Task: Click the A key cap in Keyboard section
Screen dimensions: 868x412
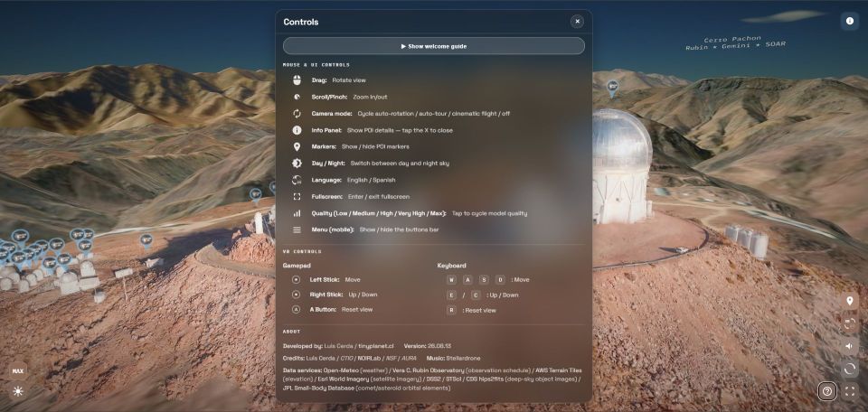Action: coord(467,280)
